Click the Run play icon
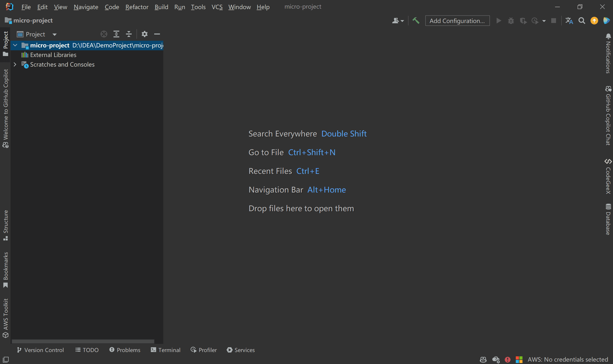 [x=499, y=21]
